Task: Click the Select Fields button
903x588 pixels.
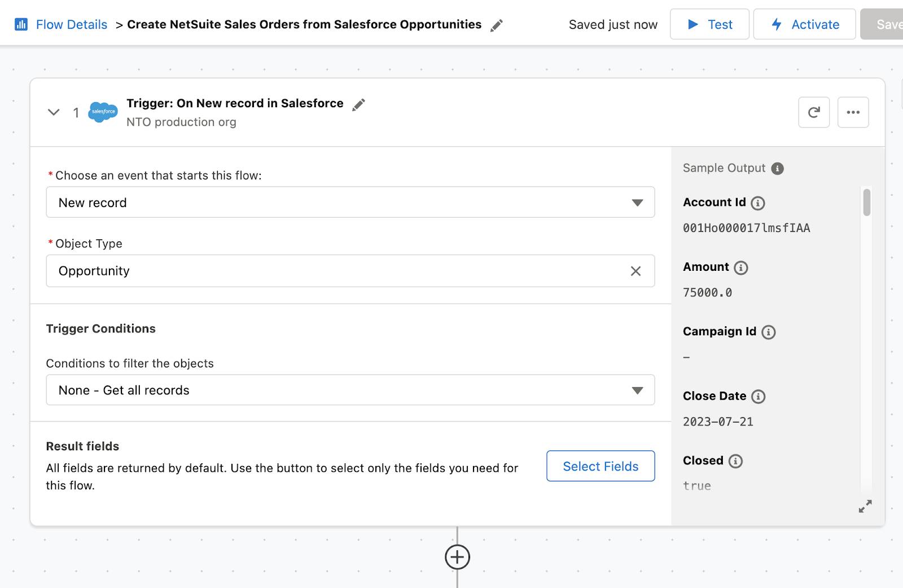Action: 600,466
